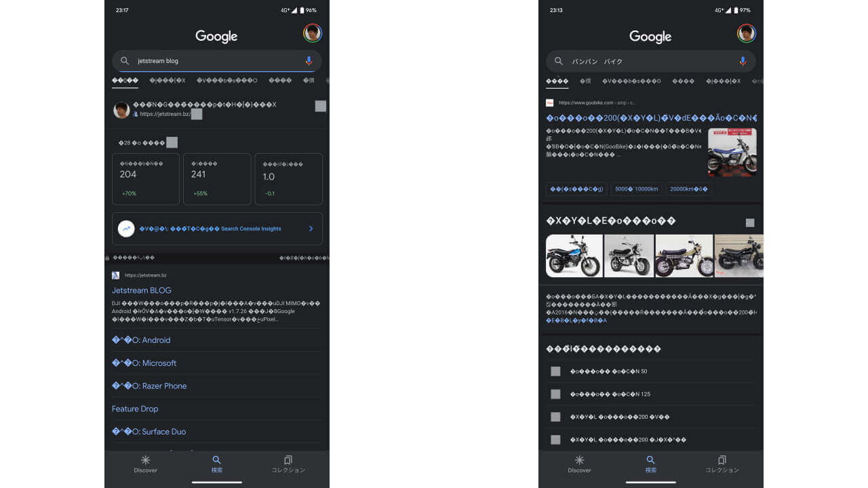Viewport: 868px width, 488px height.
Task: Open the Feature Drop link
Action: 135,409
